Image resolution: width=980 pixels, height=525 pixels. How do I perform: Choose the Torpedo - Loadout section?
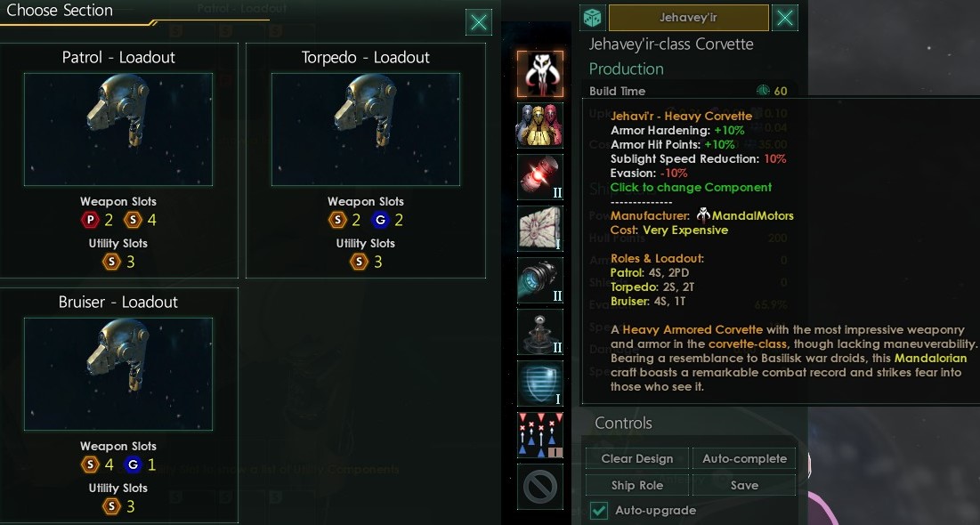click(366, 160)
